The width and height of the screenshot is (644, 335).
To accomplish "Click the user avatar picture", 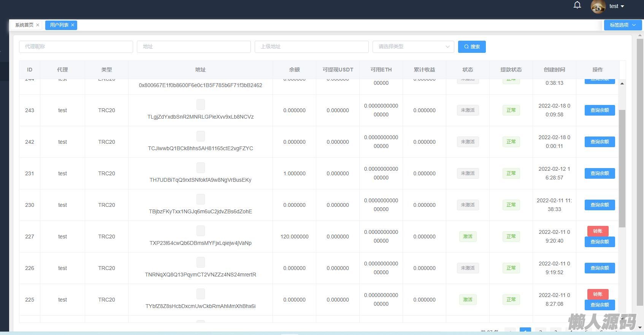I will (598, 6).
